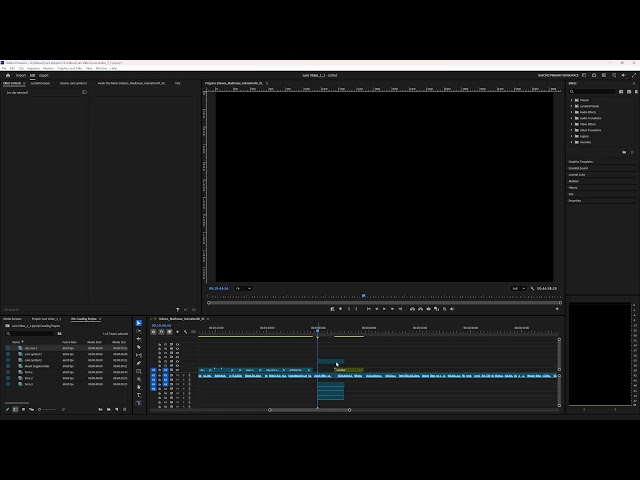Open the Quick Export icon in the header

pyautogui.click(x=594, y=75)
